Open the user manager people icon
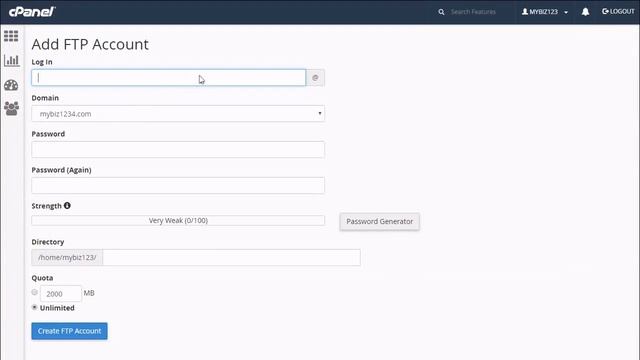This screenshot has width=640, height=360. tap(11, 109)
